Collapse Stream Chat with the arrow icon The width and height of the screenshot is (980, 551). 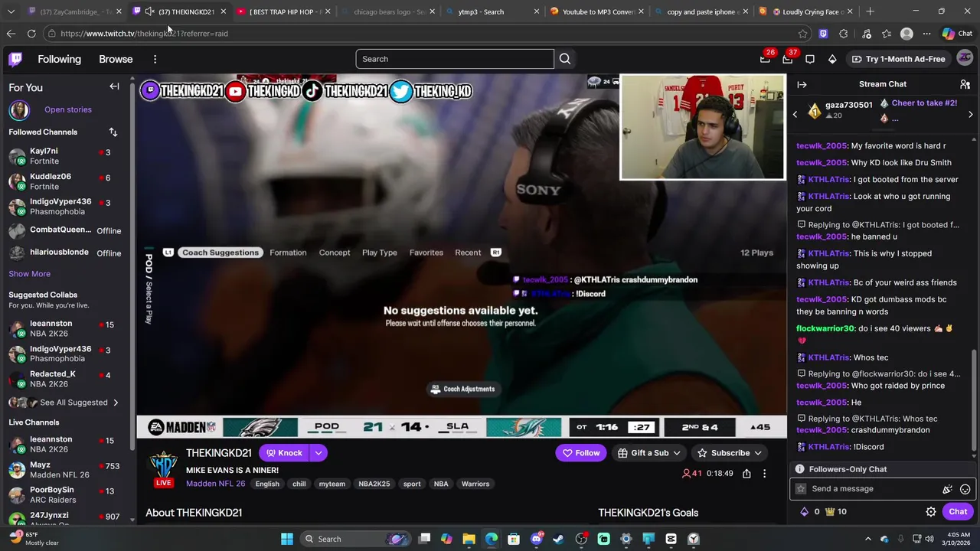coord(802,84)
